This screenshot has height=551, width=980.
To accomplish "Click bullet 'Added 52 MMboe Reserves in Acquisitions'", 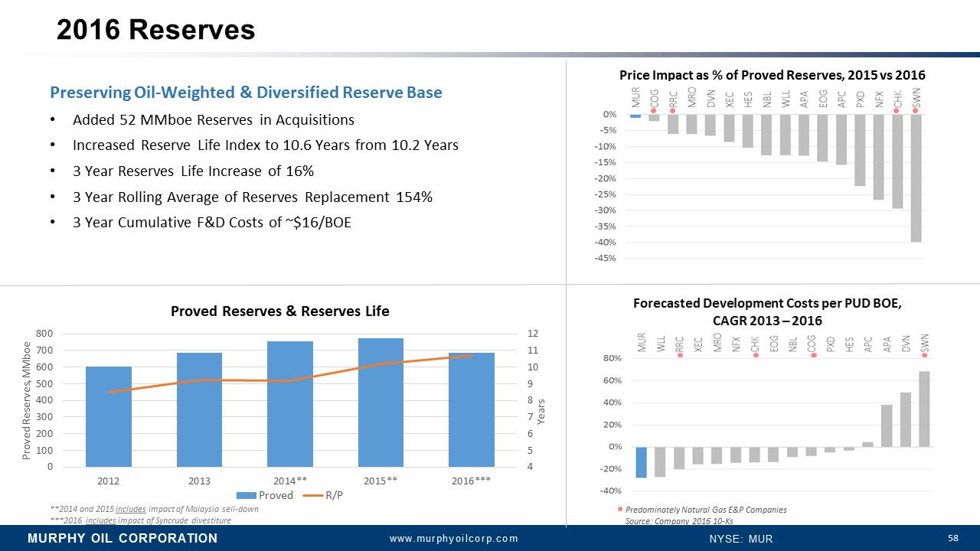I will [x=214, y=120].
